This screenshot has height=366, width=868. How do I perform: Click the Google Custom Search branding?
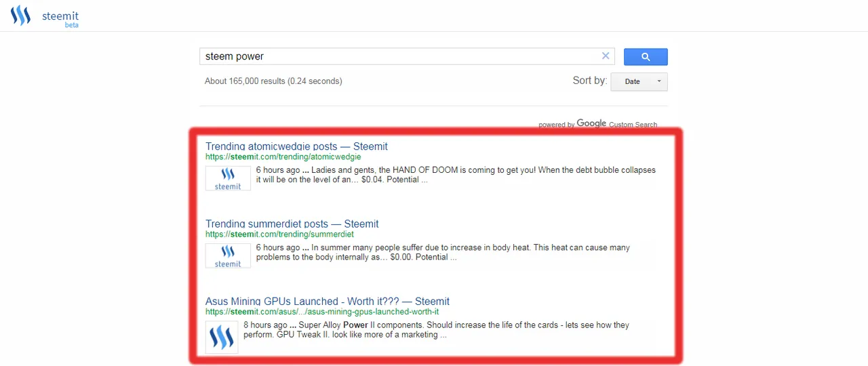click(x=597, y=124)
